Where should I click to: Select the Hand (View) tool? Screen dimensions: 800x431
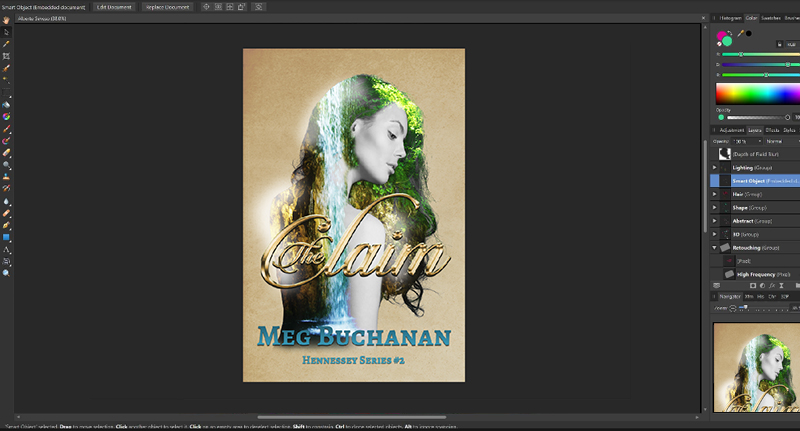(x=6, y=20)
